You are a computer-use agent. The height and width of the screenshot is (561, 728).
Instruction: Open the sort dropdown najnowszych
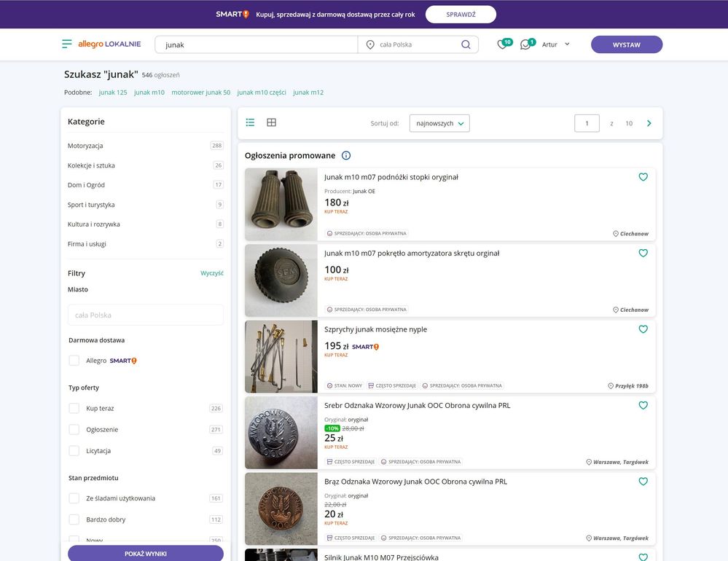(439, 123)
